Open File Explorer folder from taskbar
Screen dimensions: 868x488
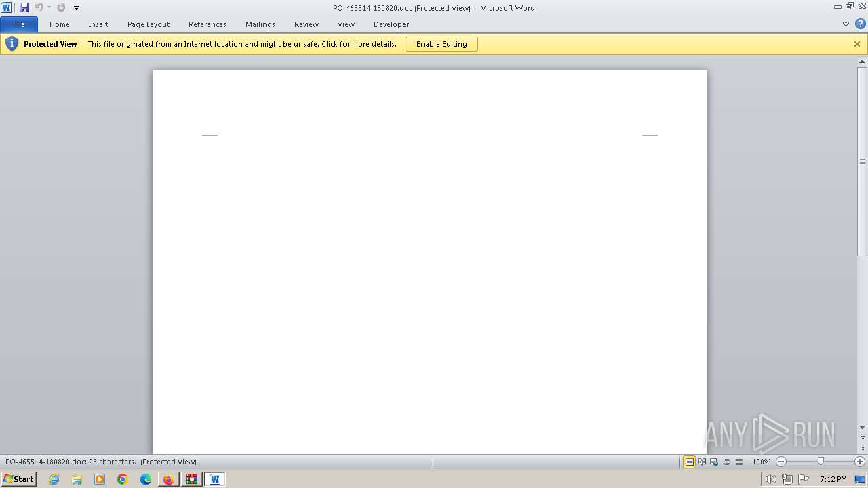[x=77, y=479]
